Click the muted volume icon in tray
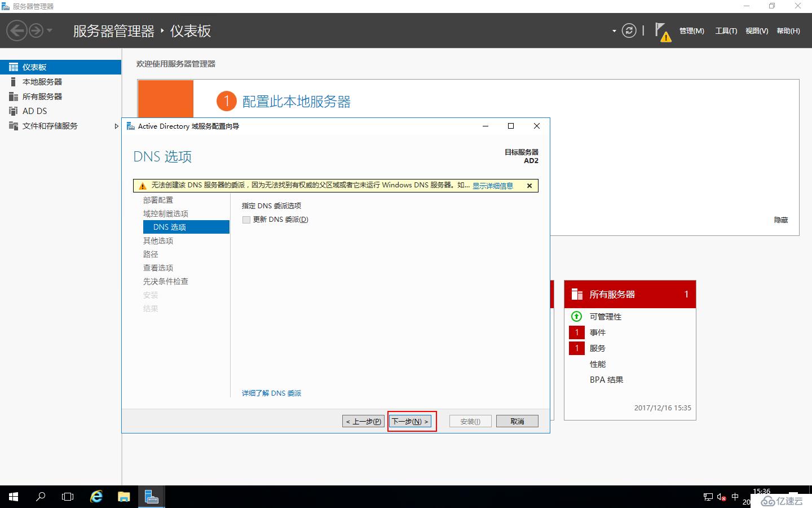812x508 pixels. 721,497
